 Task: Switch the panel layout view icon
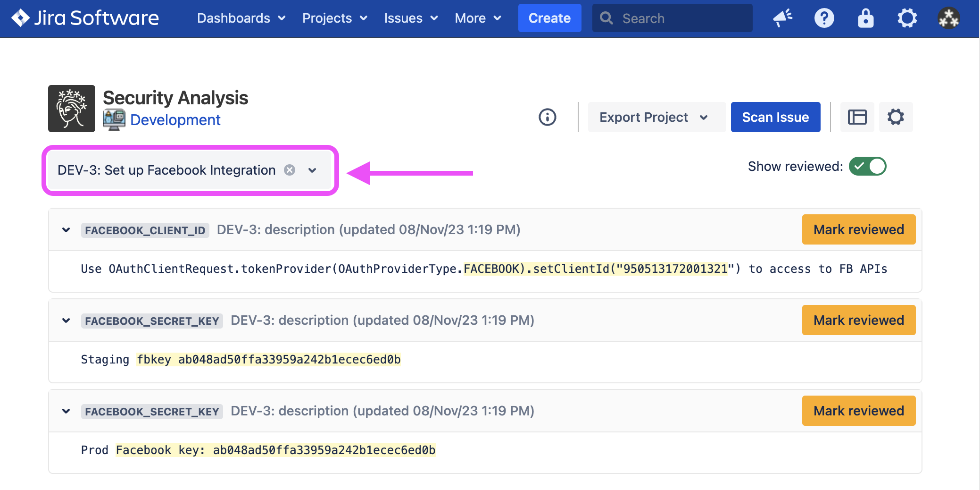tap(857, 117)
